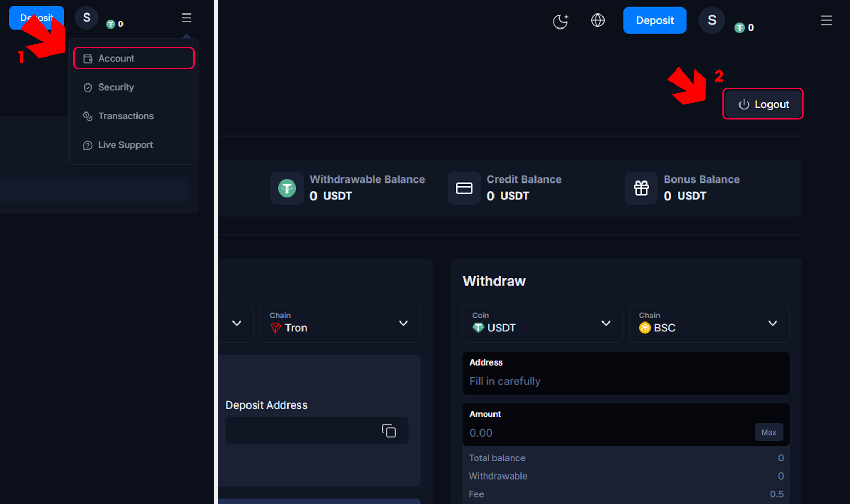The image size is (850, 504).
Task: Click the Total balance row
Action: (626, 458)
